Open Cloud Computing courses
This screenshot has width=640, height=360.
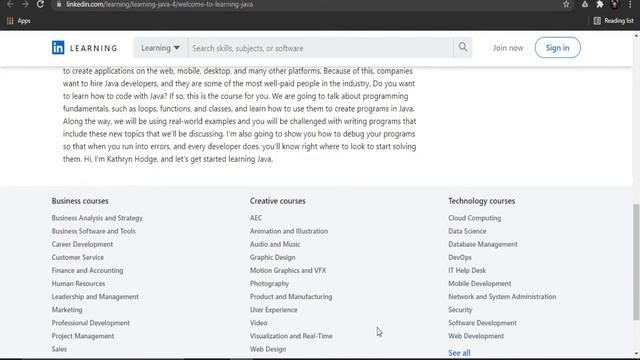click(474, 218)
